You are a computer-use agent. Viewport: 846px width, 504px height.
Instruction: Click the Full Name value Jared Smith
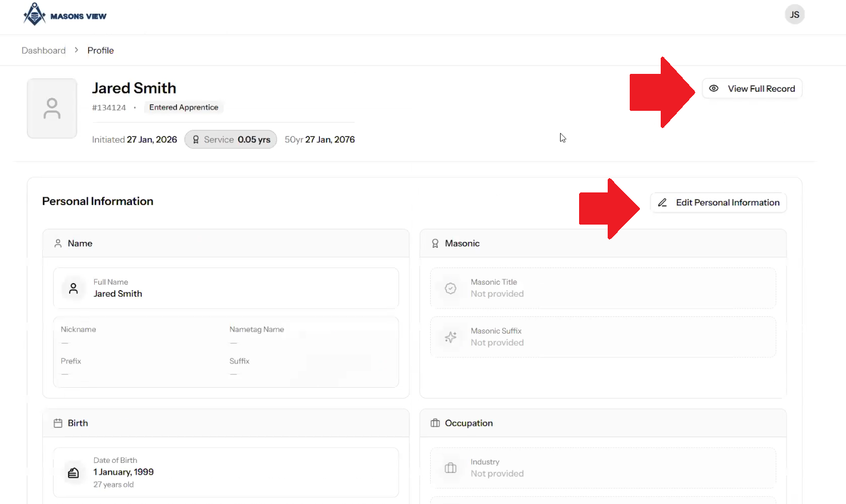(118, 294)
